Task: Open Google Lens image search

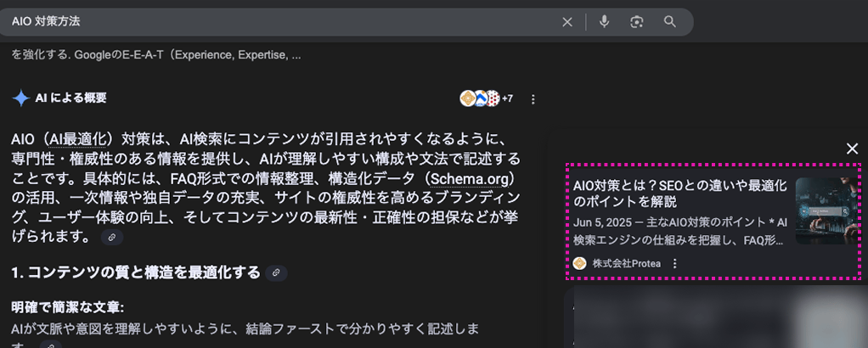Action: [637, 22]
